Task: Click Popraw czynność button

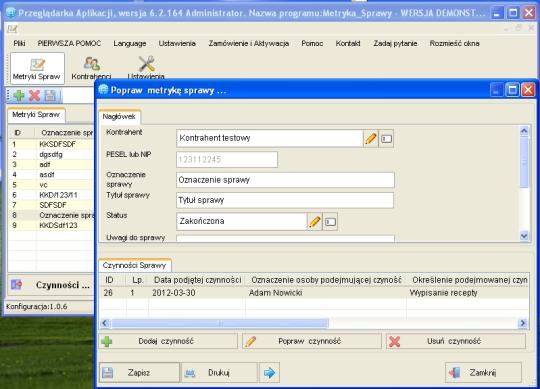Action: [x=312, y=341]
